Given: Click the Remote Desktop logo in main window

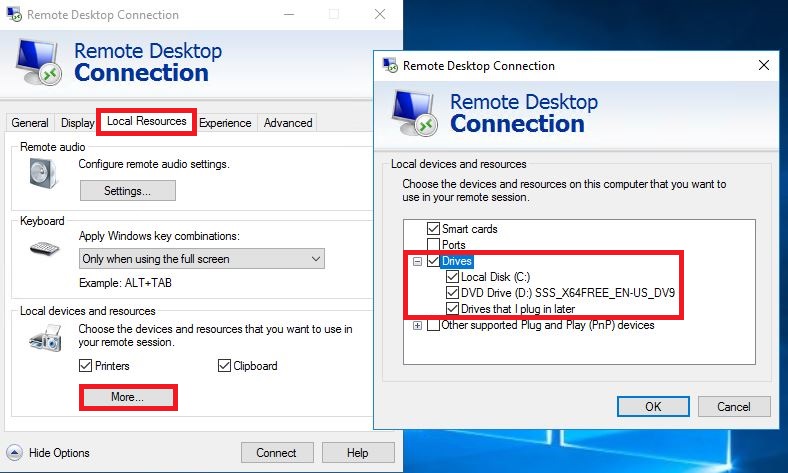Looking at the screenshot, I should point(39,61).
